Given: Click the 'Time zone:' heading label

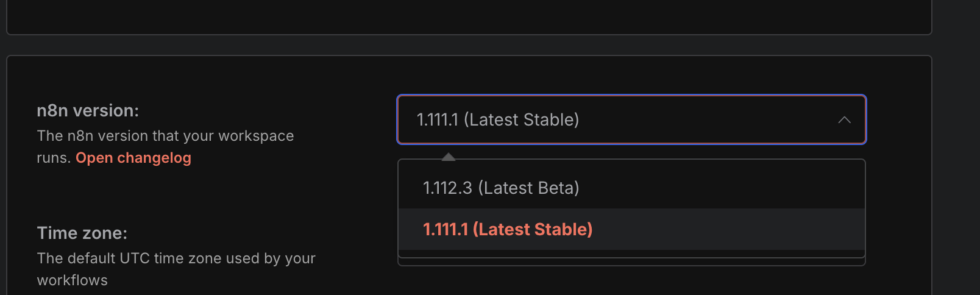Looking at the screenshot, I should (x=82, y=233).
